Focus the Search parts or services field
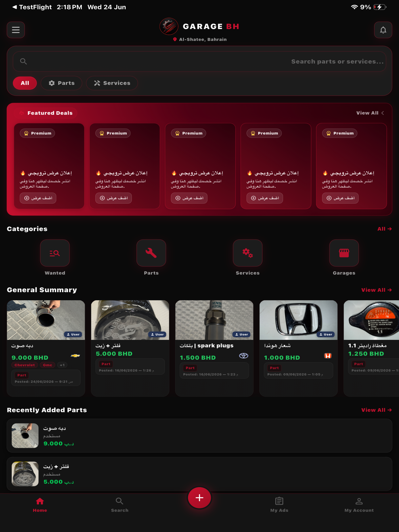The image size is (399, 532). pyautogui.click(x=199, y=61)
